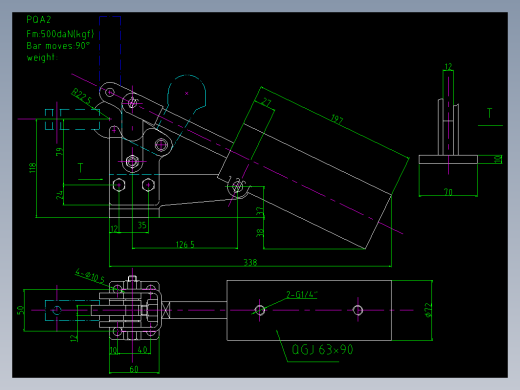The image size is (520, 390).
Task: Click the Φ72 cylinder diameter dimension
Action: (x=428, y=310)
